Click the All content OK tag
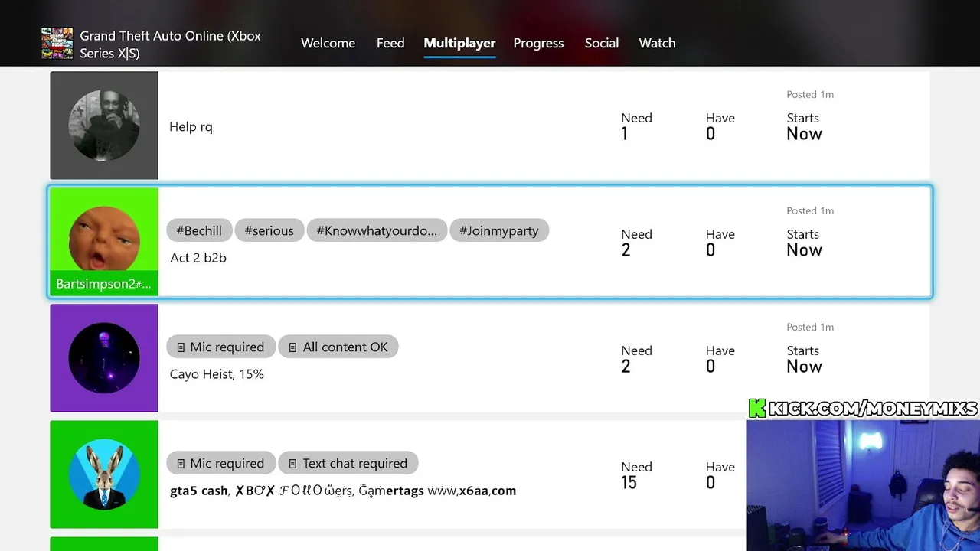Screen dimensions: 980x551 pos(338,347)
